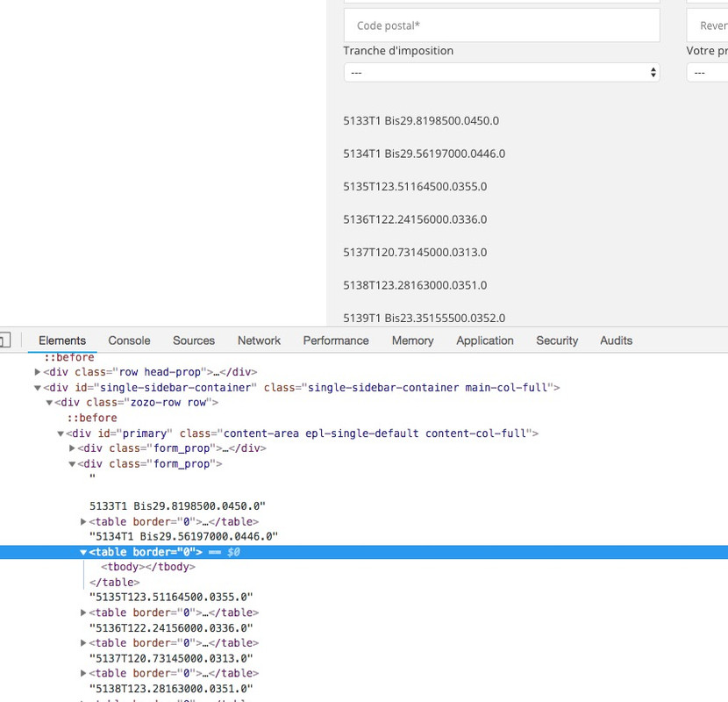Expand the row head-prop div node

tap(38, 372)
